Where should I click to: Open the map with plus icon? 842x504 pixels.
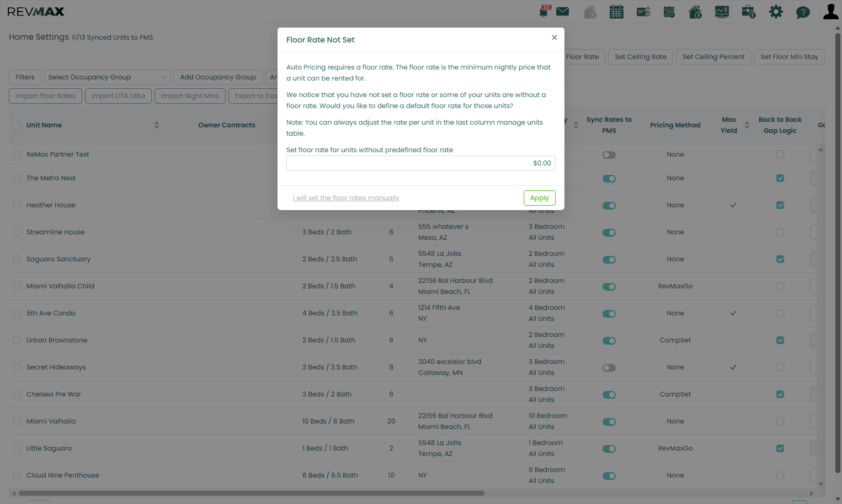coord(669,12)
